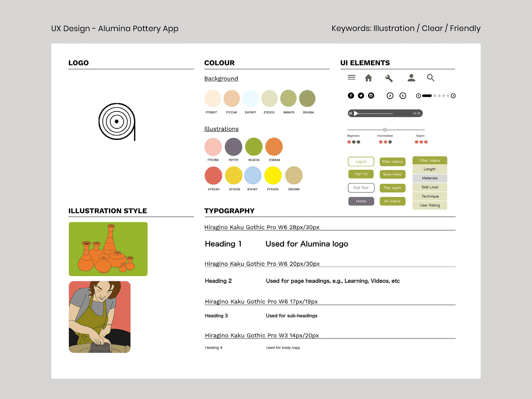532x399 pixels.
Task: Click 'Used for Alumina logo' text
Action: coord(307,244)
